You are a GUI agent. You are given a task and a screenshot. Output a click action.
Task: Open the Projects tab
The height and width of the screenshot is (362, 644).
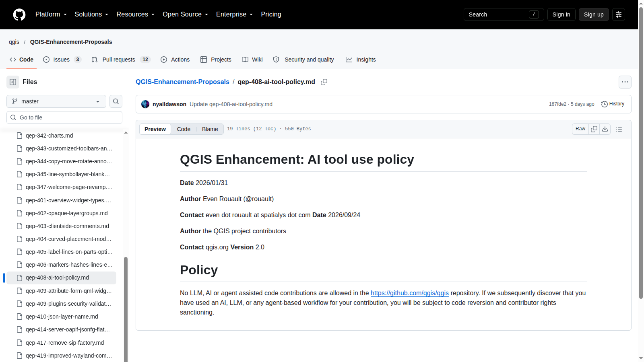(x=216, y=60)
